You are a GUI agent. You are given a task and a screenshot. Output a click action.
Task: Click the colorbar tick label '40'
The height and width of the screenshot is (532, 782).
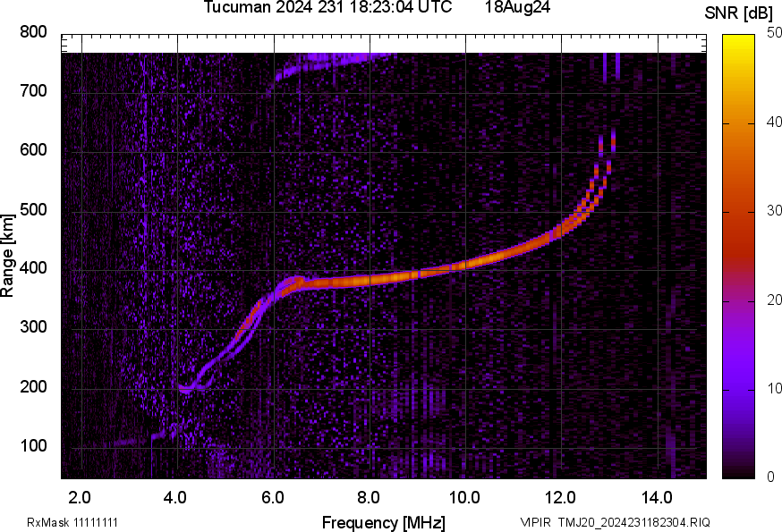tap(774, 122)
